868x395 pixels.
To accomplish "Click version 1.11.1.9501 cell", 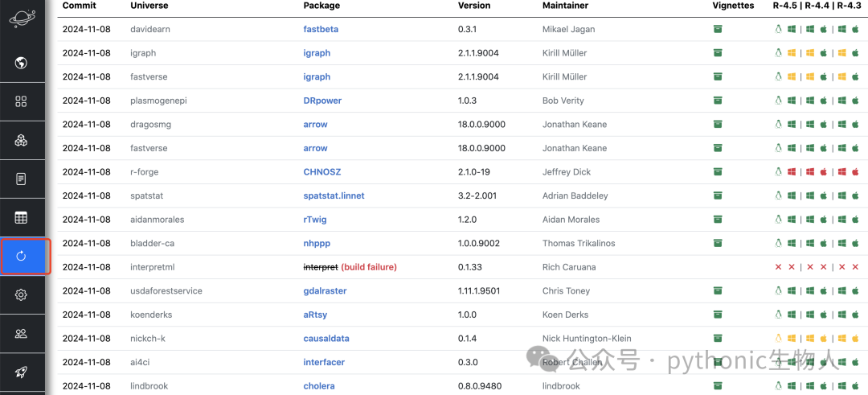I will [x=481, y=291].
